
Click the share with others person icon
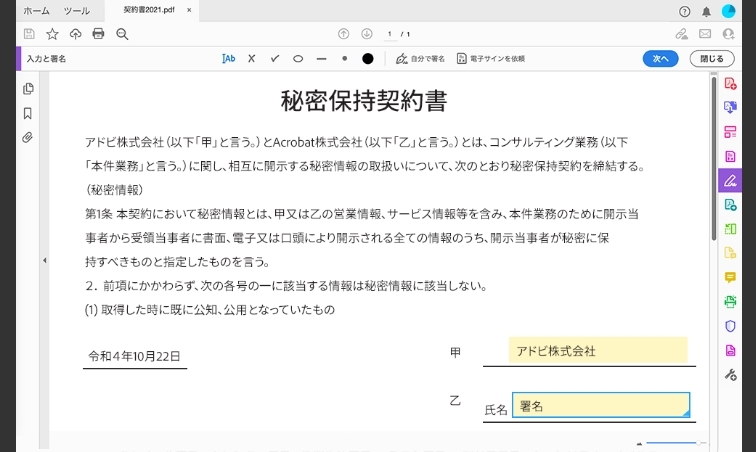click(x=728, y=34)
